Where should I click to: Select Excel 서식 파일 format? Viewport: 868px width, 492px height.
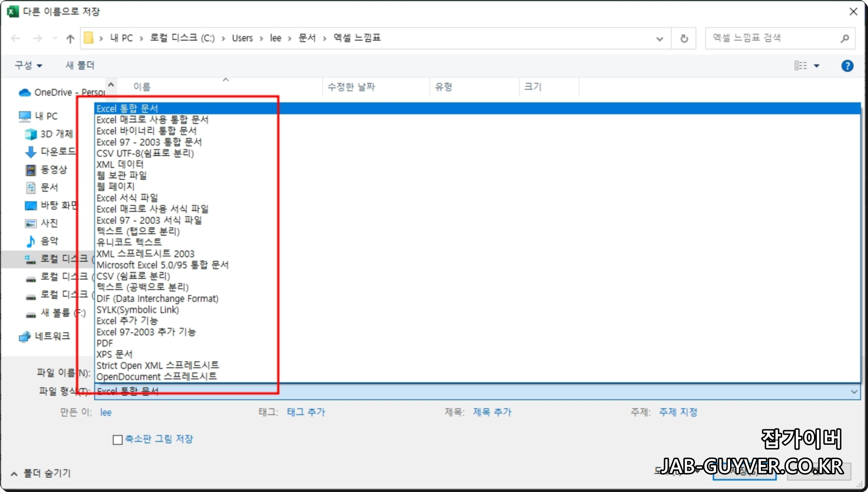click(477, 198)
